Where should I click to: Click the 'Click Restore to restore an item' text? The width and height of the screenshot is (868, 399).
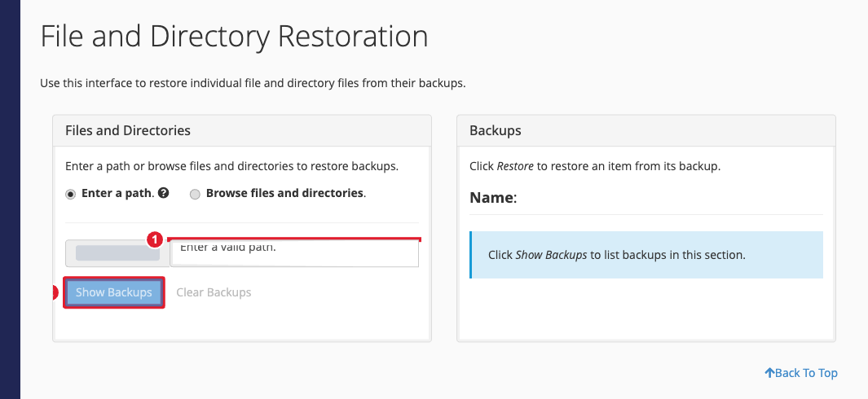click(x=595, y=166)
